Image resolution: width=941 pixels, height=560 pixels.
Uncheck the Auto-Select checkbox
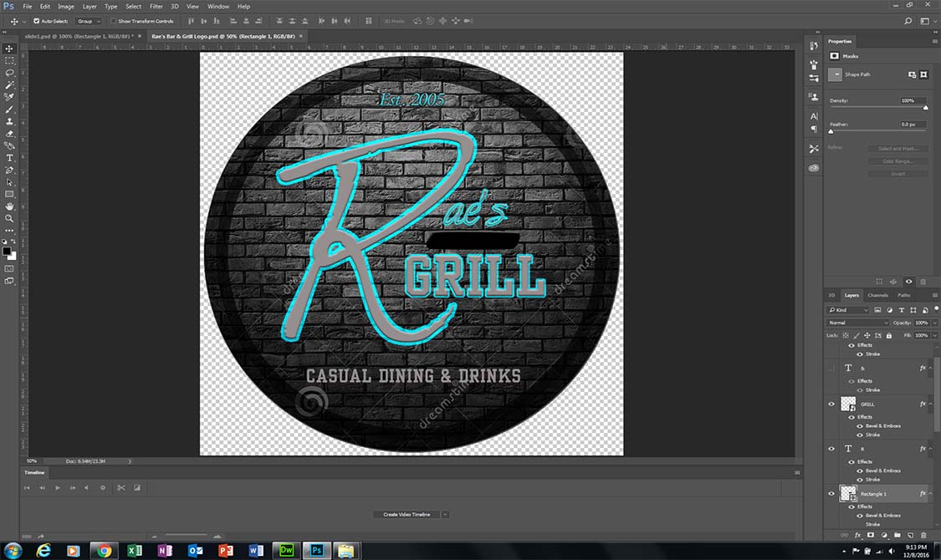[x=36, y=21]
